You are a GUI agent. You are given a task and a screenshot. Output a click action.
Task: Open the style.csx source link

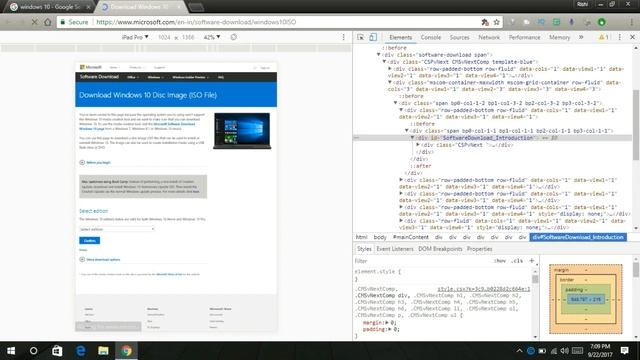[x=484, y=289]
